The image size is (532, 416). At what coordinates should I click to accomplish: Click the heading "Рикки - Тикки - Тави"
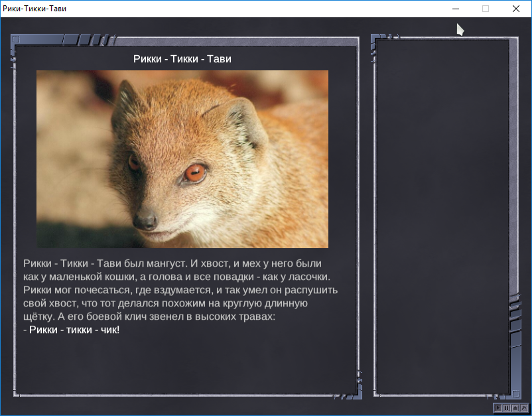point(182,59)
